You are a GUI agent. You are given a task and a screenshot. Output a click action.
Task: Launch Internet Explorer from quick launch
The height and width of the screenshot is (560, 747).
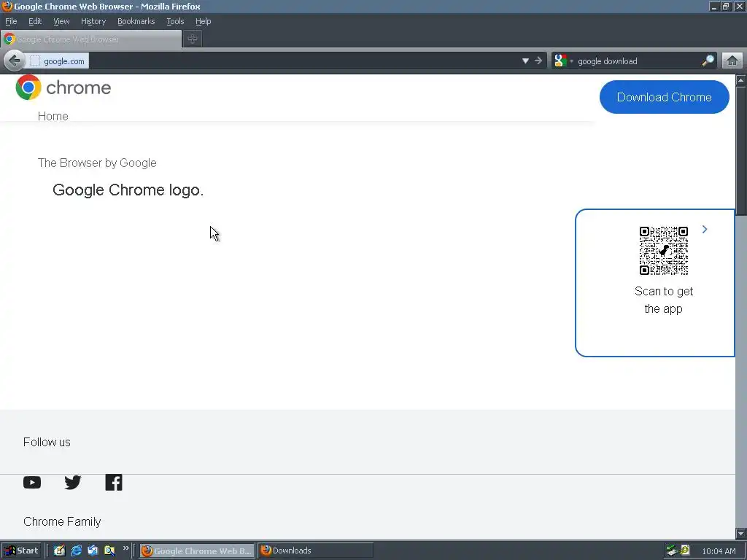tap(76, 551)
